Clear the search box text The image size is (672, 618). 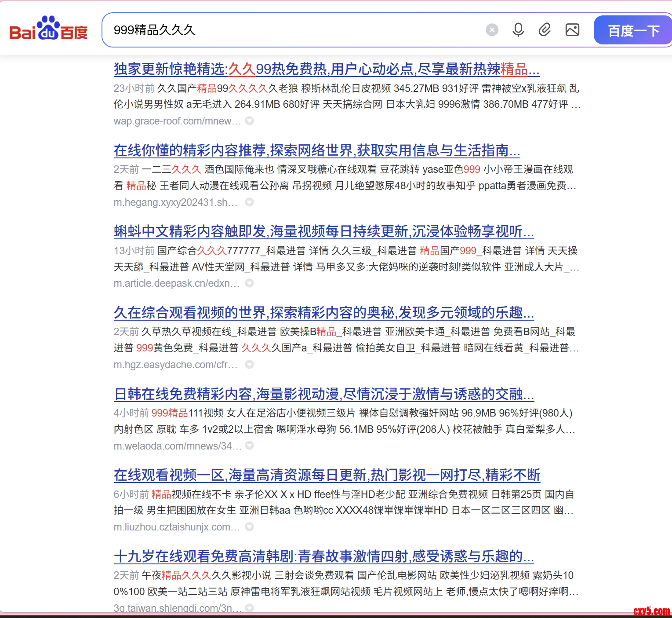tap(492, 30)
